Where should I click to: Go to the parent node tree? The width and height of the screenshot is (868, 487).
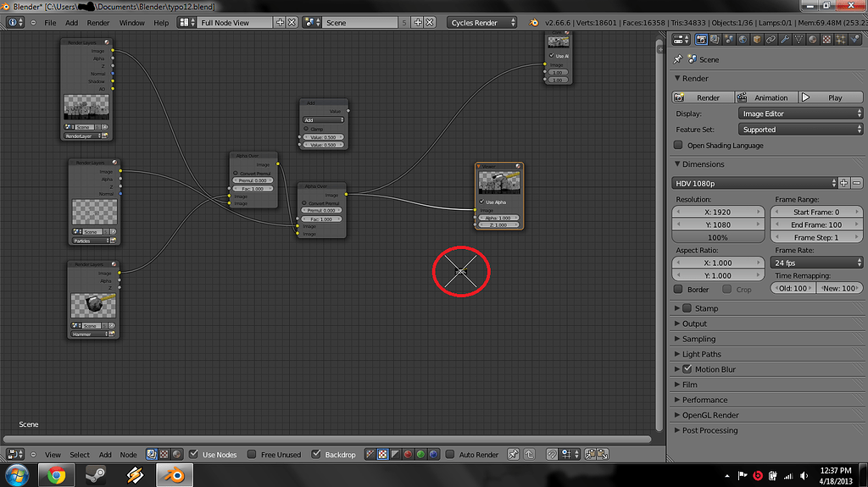click(x=529, y=454)
